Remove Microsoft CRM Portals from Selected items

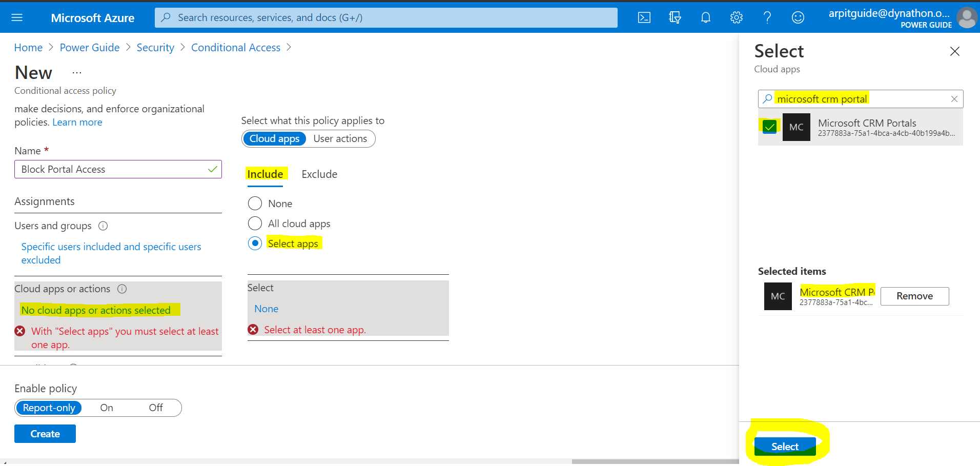point(914,296)
